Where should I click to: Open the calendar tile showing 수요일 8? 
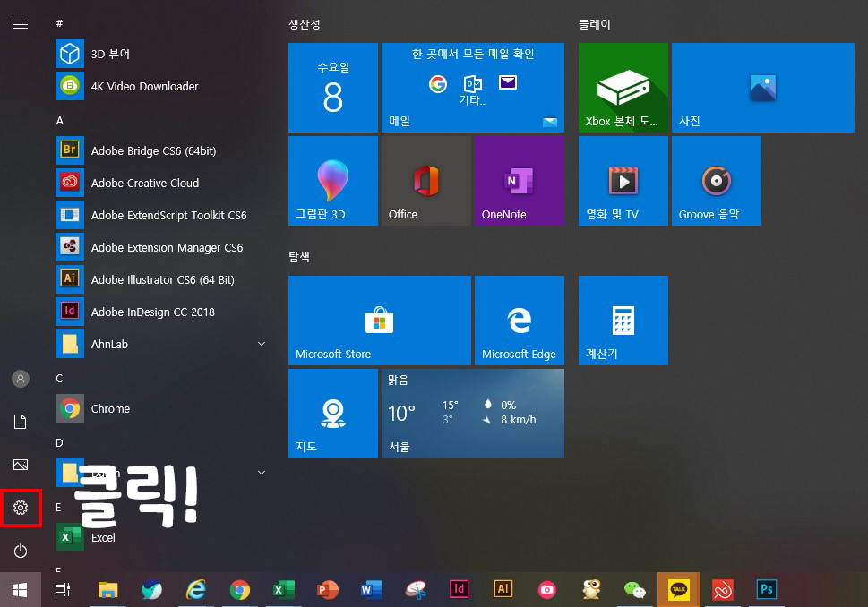pyautogui.click(x=332, y=88)
